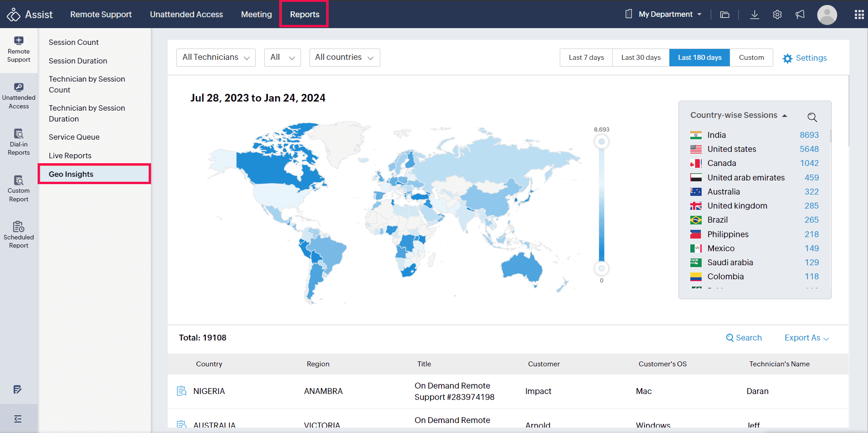This screenshot has width=868, height=433.
Task: Select the Last 7 days filter
Action: 586,57
